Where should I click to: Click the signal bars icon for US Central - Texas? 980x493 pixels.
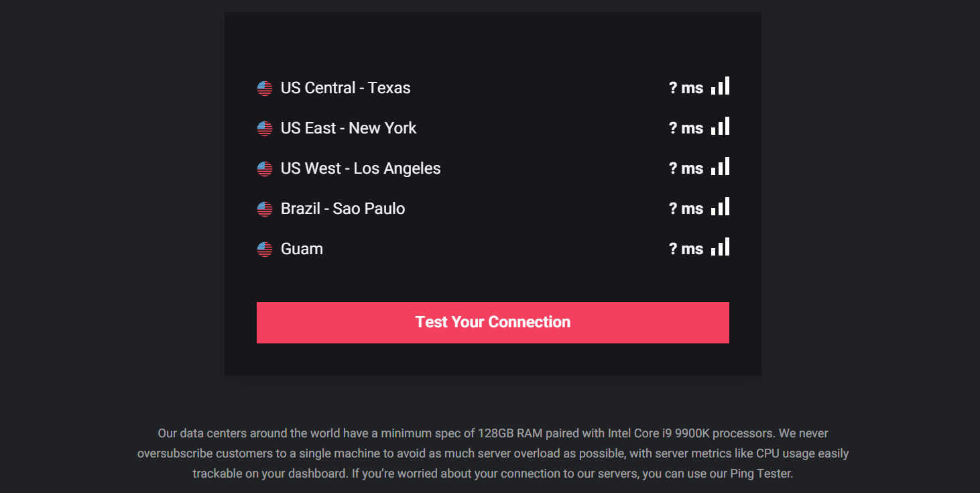tap(721, 86)
